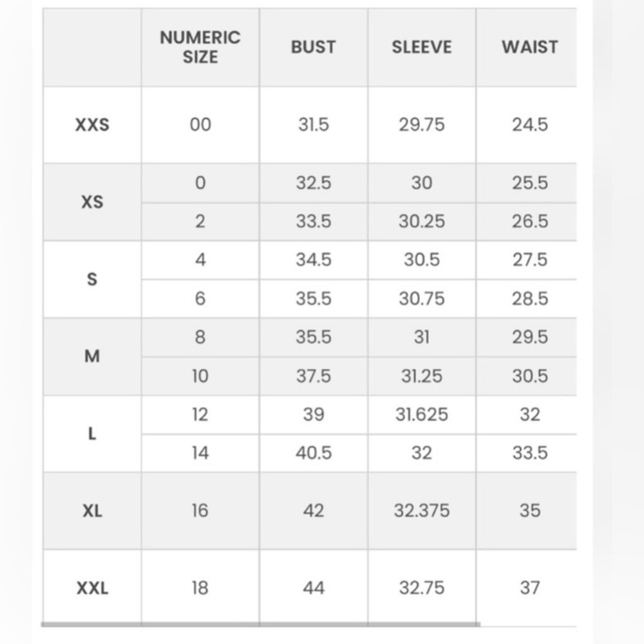The height and width of the screenshot is (644, 644).
Task: Select the sleeve value 32.375
Action: point(422,511)
